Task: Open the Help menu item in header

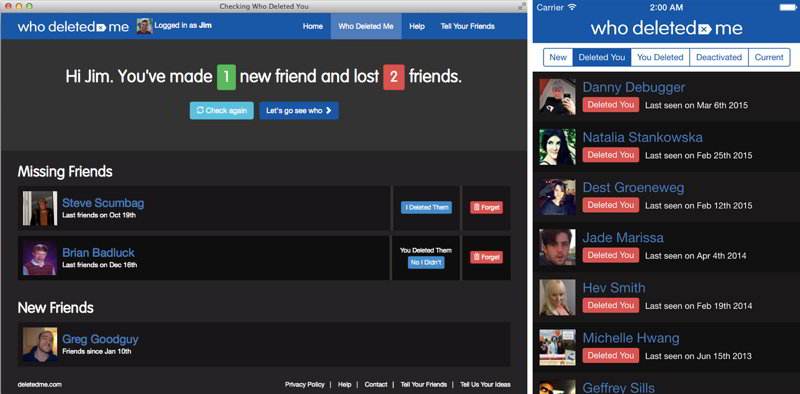Action: click(x=417, y=27)
